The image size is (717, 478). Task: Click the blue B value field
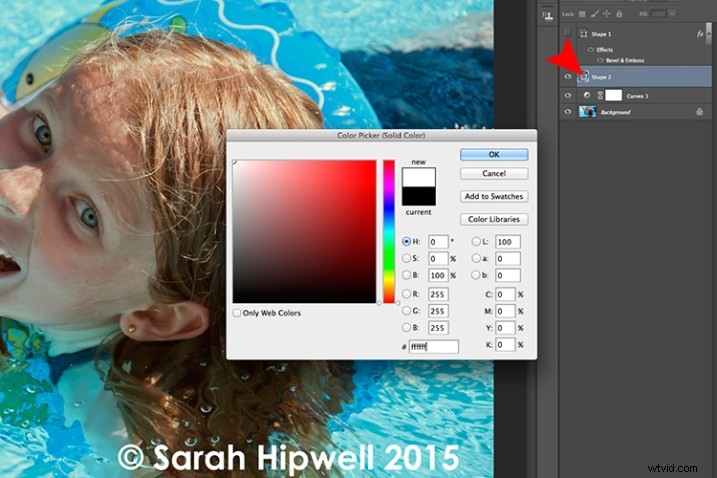coord(438,328)
